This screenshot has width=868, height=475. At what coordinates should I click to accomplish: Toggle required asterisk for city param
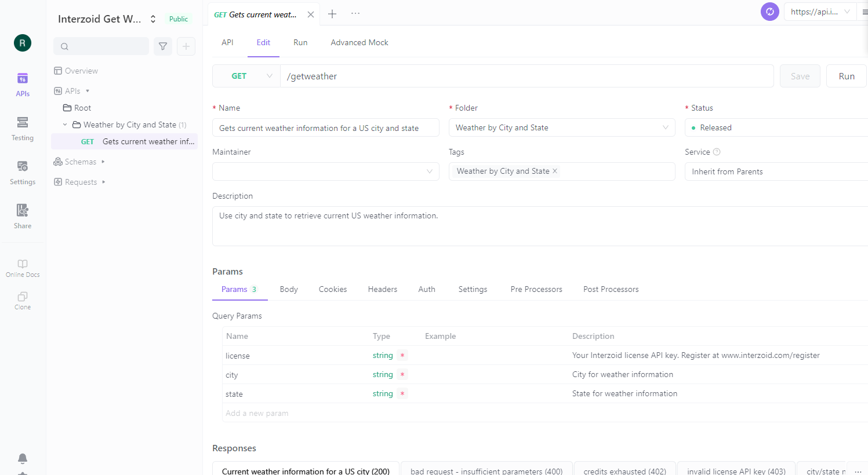[402, 374]
